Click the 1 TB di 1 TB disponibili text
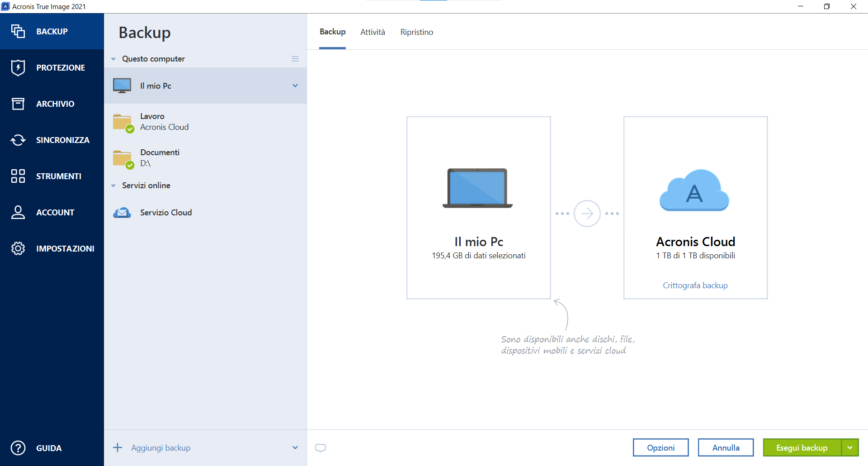The image size is (868, 466). tap(696, 256)
